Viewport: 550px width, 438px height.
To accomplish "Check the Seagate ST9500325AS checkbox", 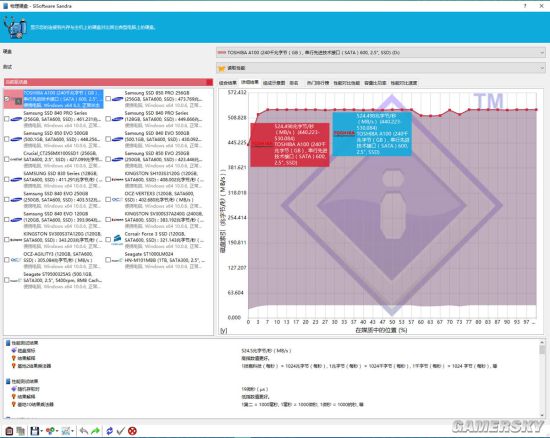I will [7, 280].
